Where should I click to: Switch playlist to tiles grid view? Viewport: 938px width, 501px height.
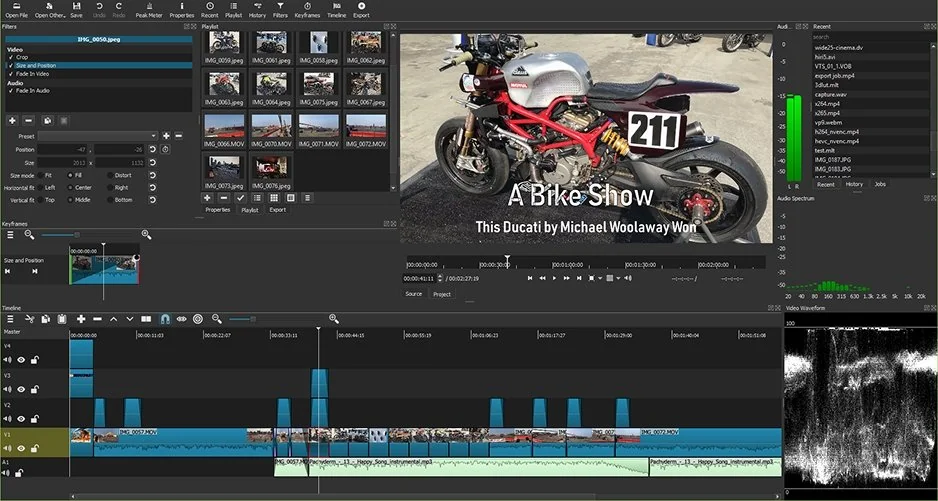coord(274,198)
